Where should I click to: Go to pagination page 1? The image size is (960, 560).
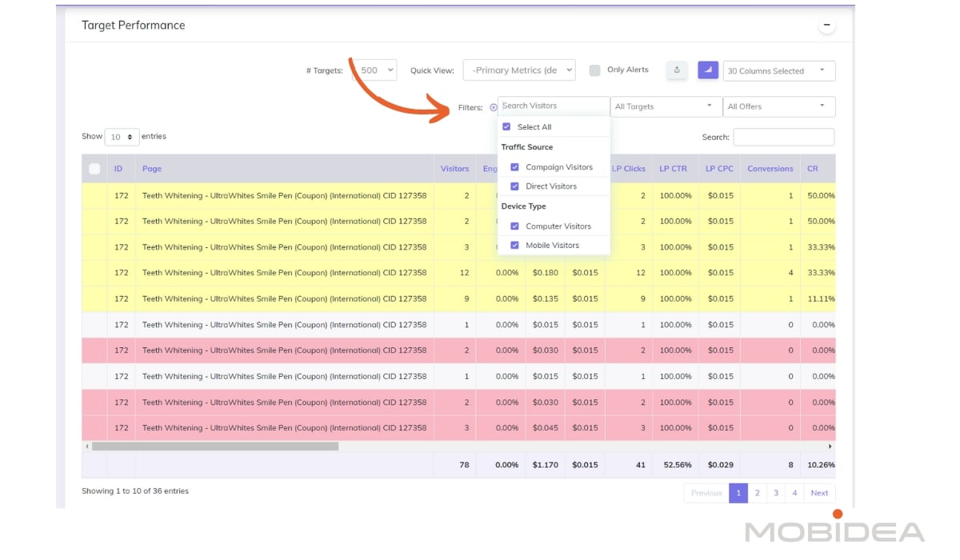coord(738,493)
